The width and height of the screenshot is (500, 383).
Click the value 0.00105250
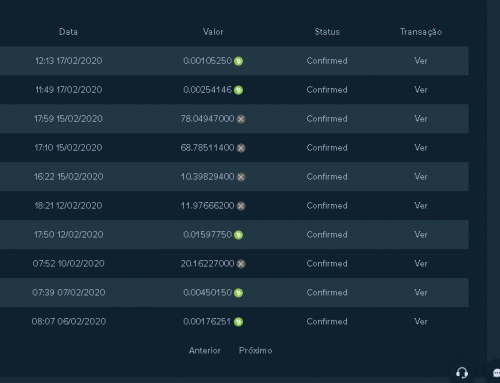[x=207, y=61]
